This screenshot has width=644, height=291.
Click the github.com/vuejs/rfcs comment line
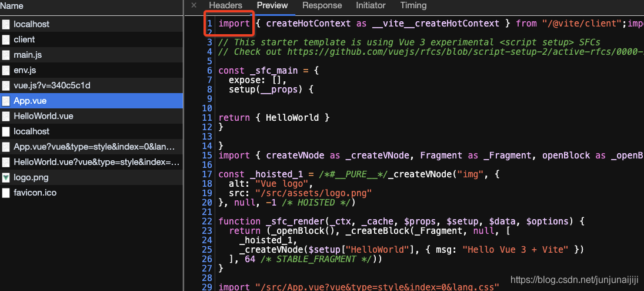coord(431,52)
